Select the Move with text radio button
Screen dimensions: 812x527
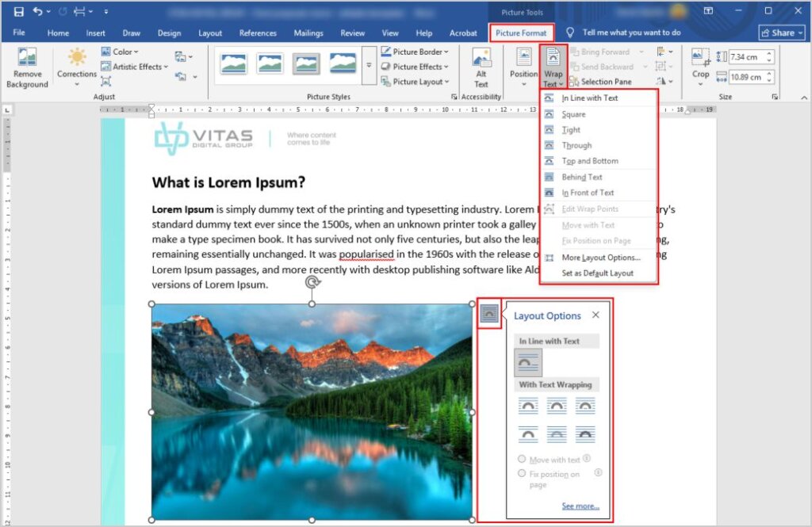click(x=522, y=459)
